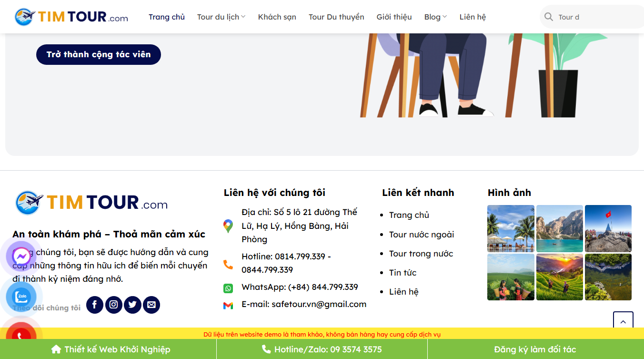The height and width of the screenshot is (359, 644).
Task: Click the email envelope social icon
Action: tap(151, 305)
